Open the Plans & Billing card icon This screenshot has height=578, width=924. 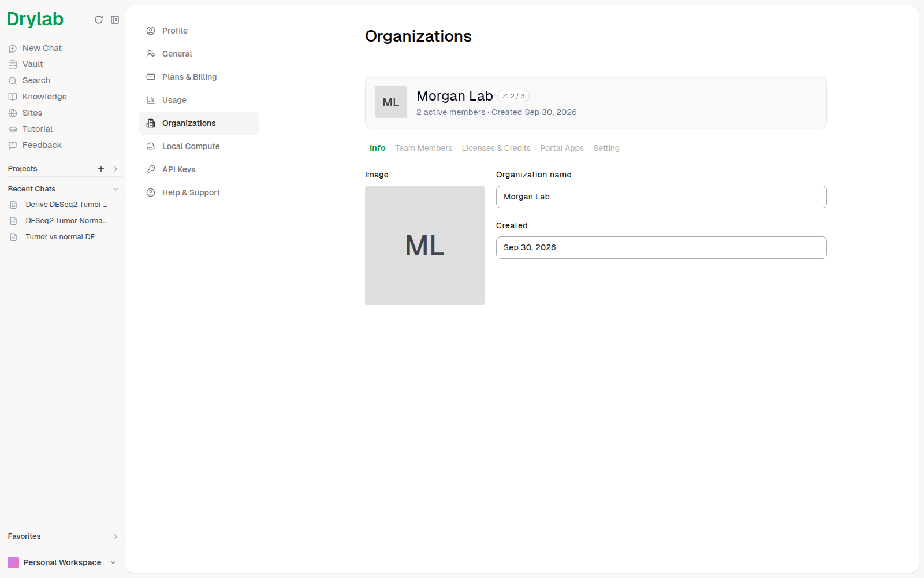click(x=151, y=77)
